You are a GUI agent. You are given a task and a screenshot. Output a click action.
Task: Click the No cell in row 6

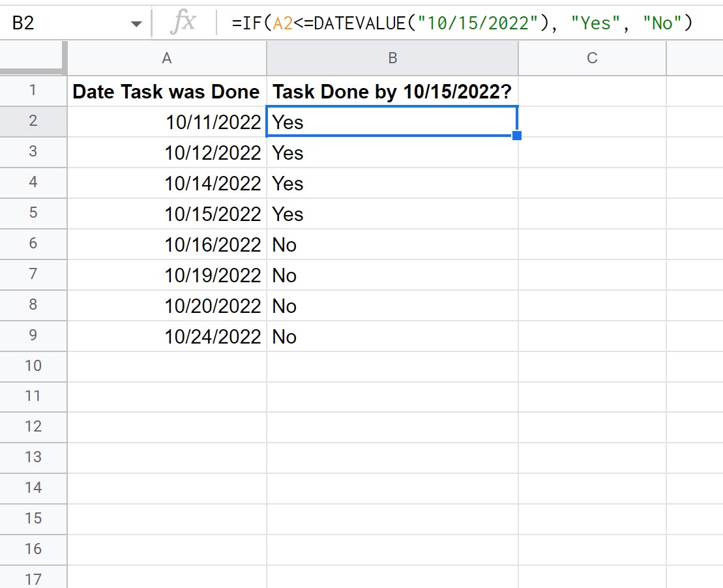pos(392,244)
